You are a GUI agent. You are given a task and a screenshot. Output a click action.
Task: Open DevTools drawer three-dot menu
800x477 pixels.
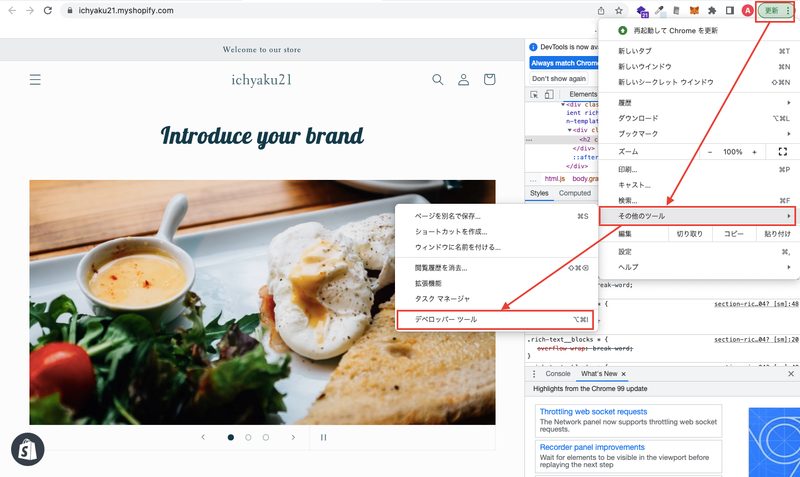[x=534, y=374]
